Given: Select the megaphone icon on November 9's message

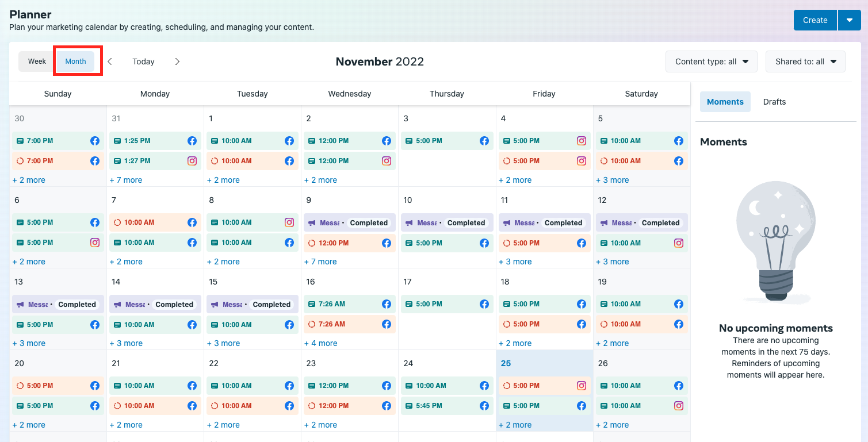Looking at the screenshot, I should click(312, 223).
